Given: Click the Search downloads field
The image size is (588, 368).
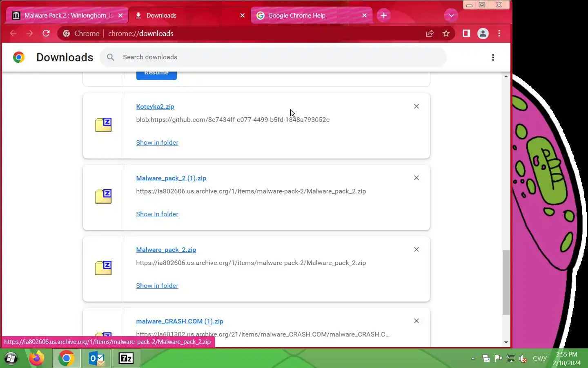Looking at the screenshot, I should point(273,57).
